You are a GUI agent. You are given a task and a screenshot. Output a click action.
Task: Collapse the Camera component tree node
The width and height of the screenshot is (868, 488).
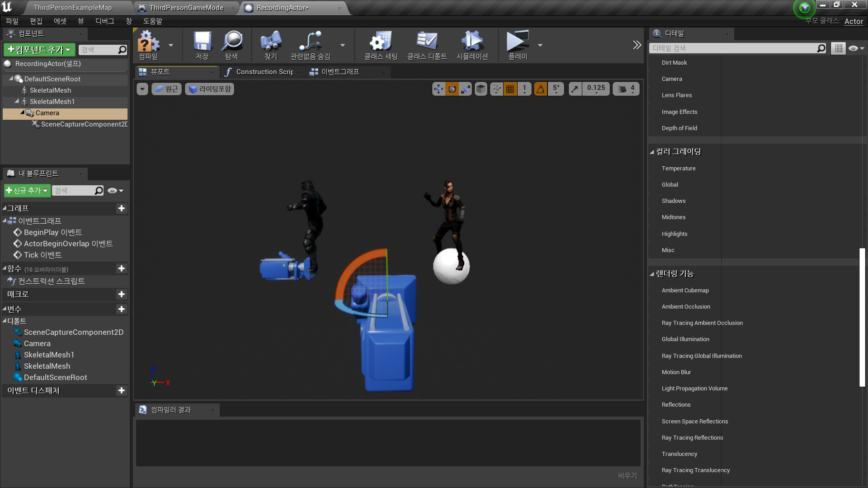[x=22, y=113]
